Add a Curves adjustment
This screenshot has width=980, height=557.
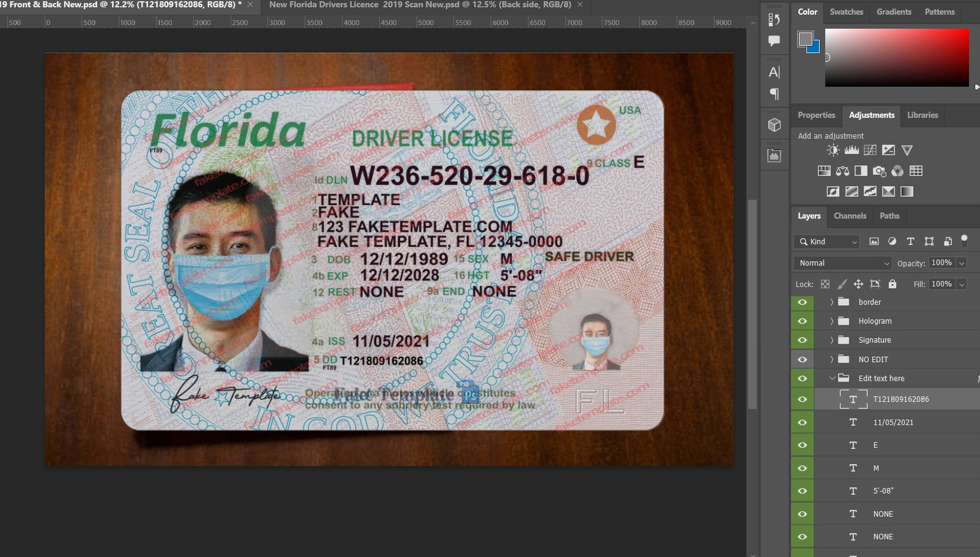tap(870, 150)
